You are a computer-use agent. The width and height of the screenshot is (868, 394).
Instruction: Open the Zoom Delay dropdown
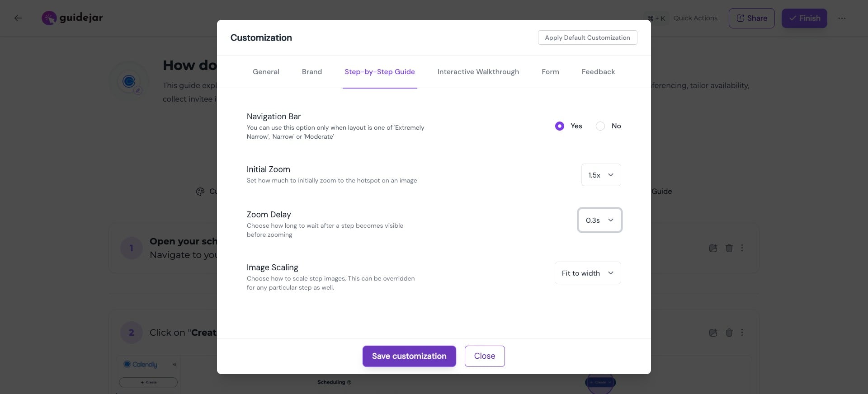click(x=599, y=220)
